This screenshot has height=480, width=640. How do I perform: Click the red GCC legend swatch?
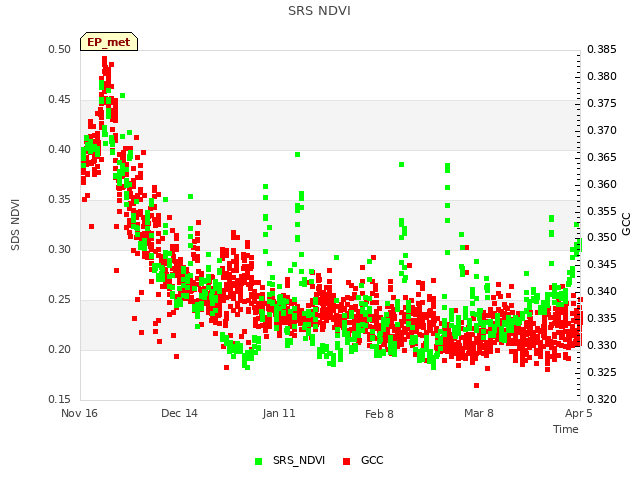(x=347, y=461)
